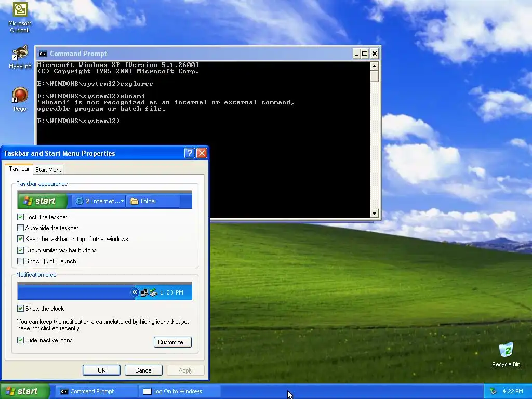The width and height of the screenshot is (532, 399).
Task: Select the Recycle Bin desktop icon
Action: [x=506, y=354]
